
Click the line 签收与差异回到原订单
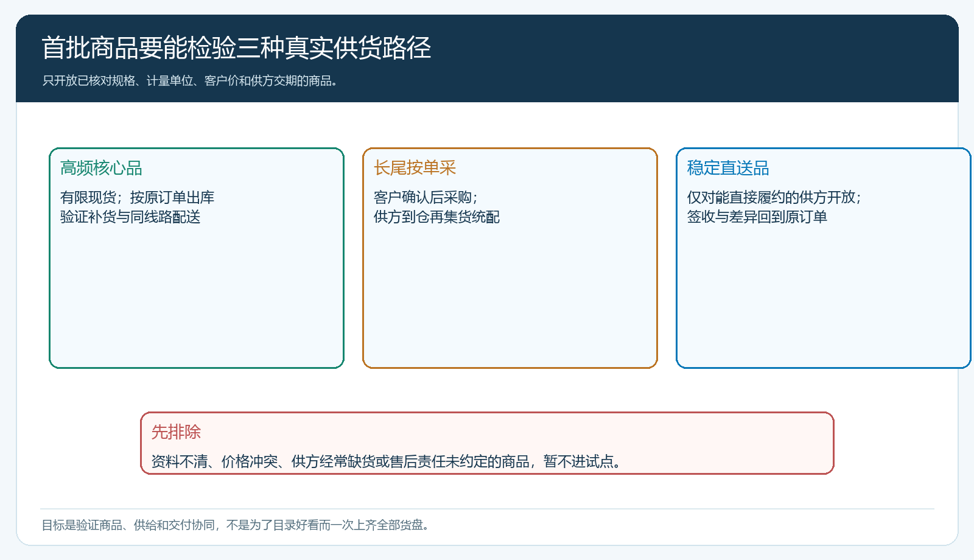click(757, 217)
